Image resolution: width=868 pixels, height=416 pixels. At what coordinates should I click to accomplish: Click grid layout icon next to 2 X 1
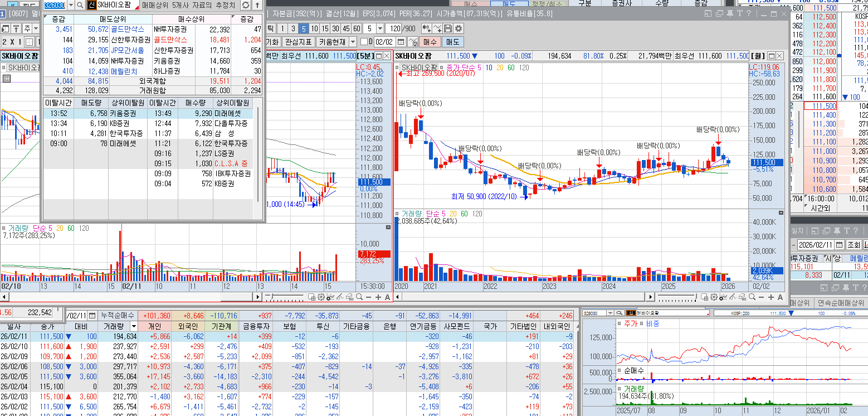28,42
